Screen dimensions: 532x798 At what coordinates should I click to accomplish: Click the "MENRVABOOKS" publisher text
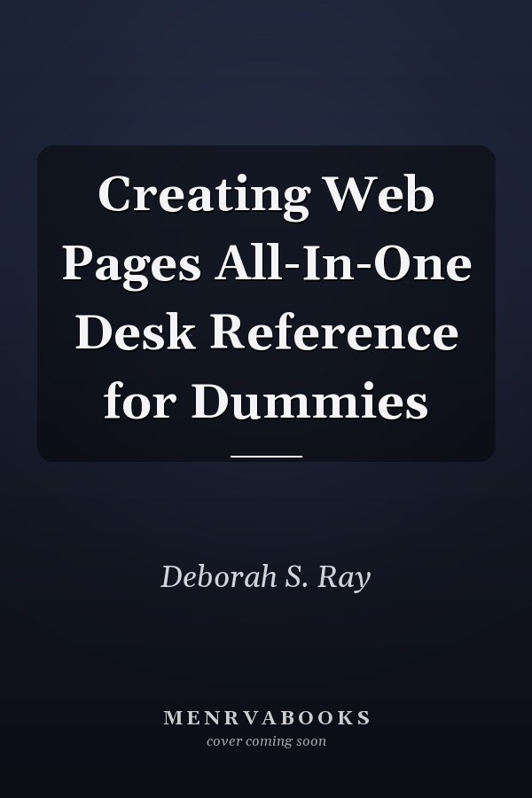click(266, 717)
